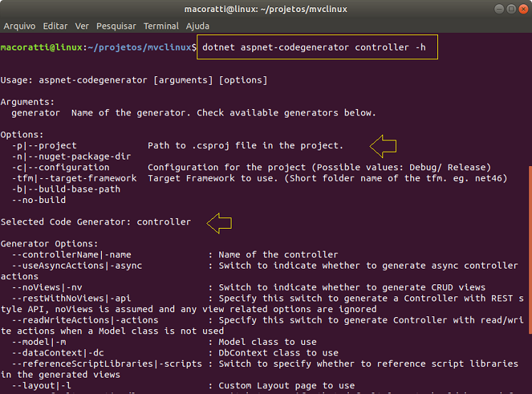
Task: Click the --controllerName|-name option text
Action: click(72, 254)
